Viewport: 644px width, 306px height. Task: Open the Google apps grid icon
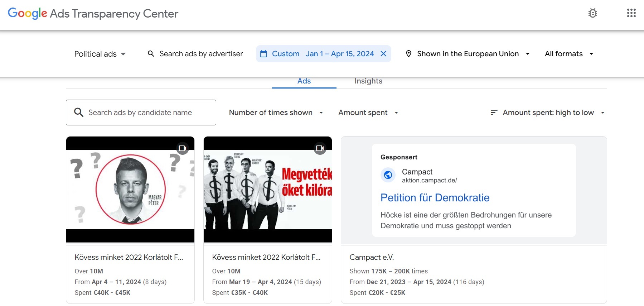coord(631,13)
